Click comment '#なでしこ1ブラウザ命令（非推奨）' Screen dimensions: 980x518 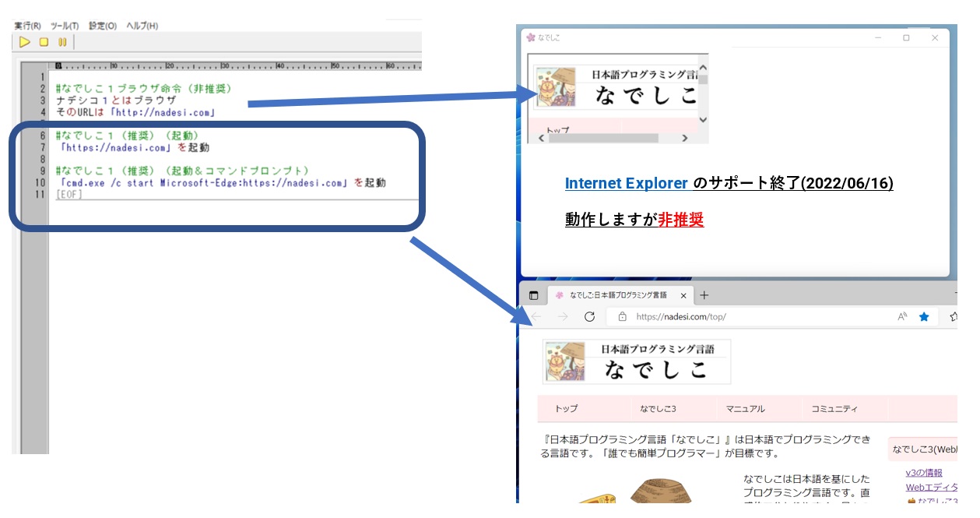click(x=144, y=89)
